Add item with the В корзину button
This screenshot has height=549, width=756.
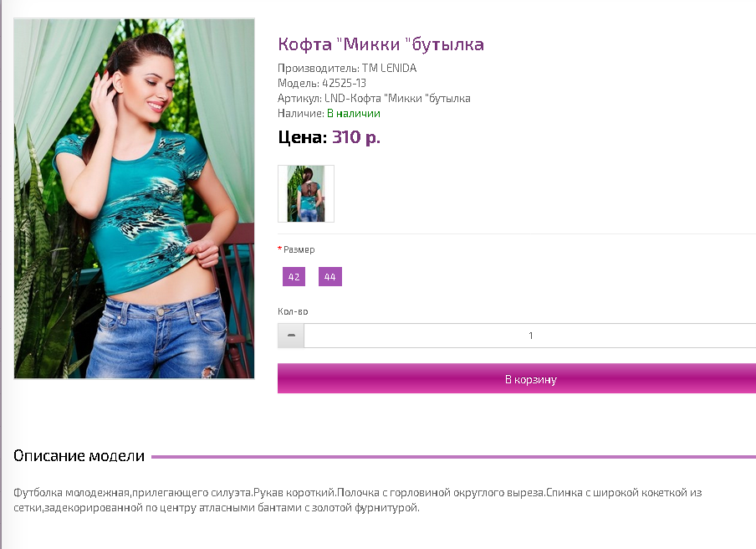pyautogui.click(x=517, y=379)
